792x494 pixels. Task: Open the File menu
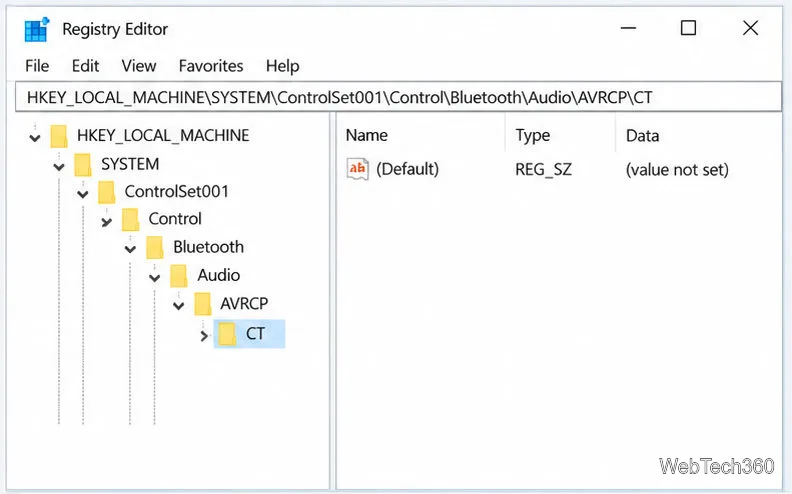click(37, 66)
